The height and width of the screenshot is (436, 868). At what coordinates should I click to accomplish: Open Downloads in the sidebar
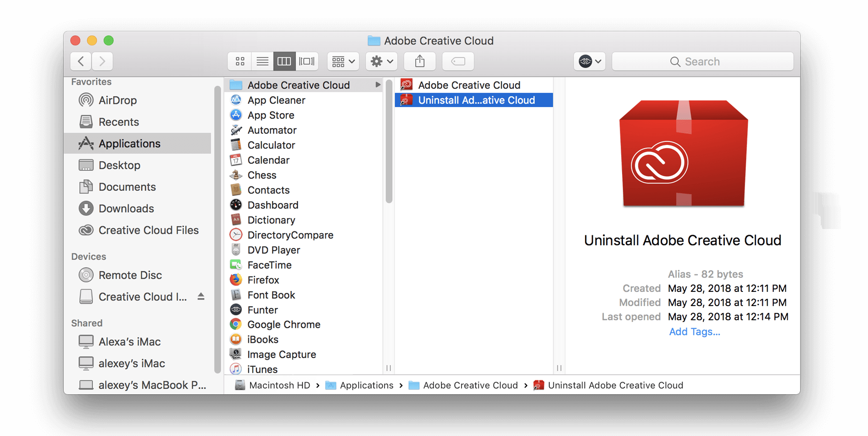pyautogui.click(x=138, y=208)
